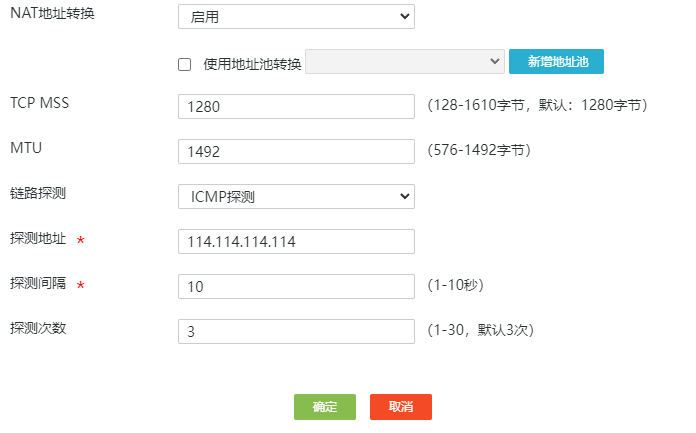Expand the address pool selection dropdown
696x433 pixels.
405,62
